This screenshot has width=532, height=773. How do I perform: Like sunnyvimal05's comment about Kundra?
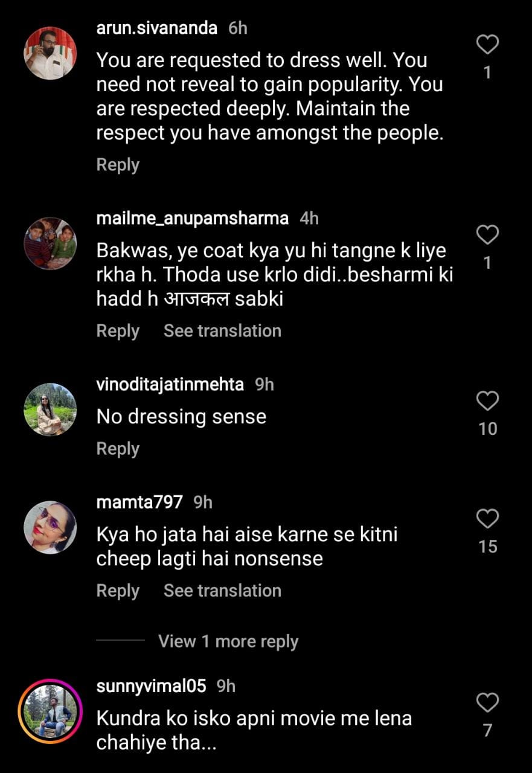[x=487, y=702]
